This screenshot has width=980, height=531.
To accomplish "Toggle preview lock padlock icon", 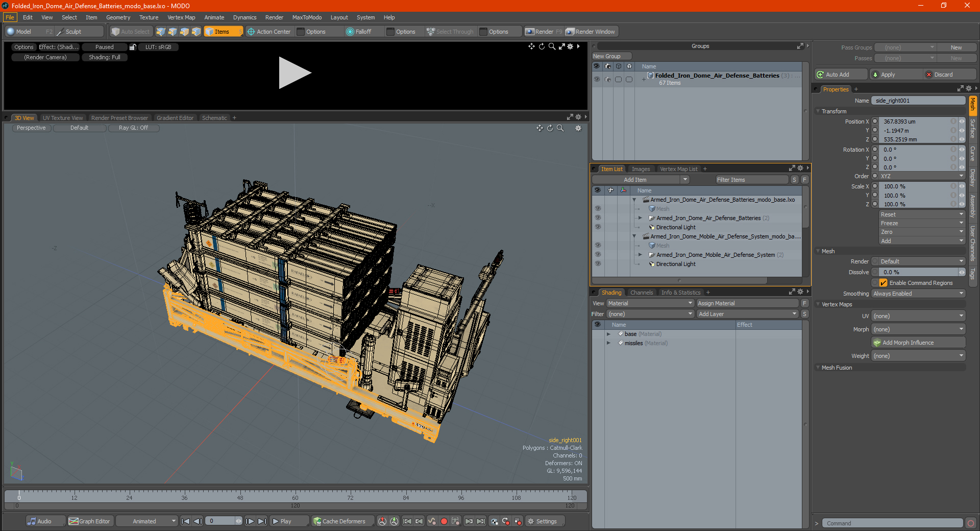I will pos(133,47).
